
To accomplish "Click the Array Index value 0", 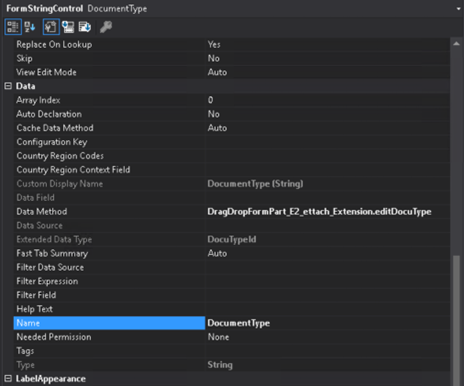I will 211,100.
